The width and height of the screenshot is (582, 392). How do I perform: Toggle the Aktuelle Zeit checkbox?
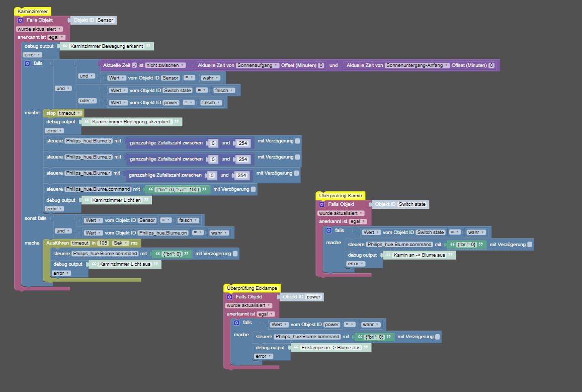click(134, 65)
